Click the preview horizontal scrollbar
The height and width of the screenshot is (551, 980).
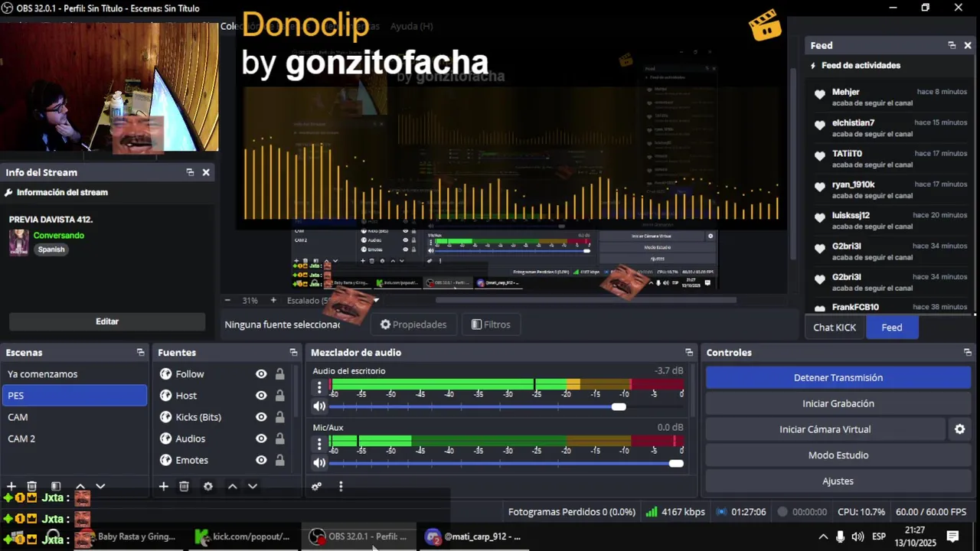click(x=586, y=300)
